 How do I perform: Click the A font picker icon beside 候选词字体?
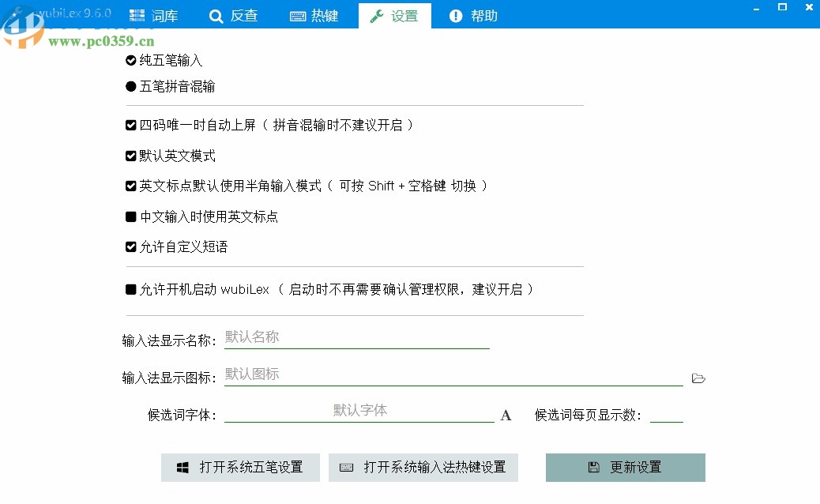[x=506, y=414]
